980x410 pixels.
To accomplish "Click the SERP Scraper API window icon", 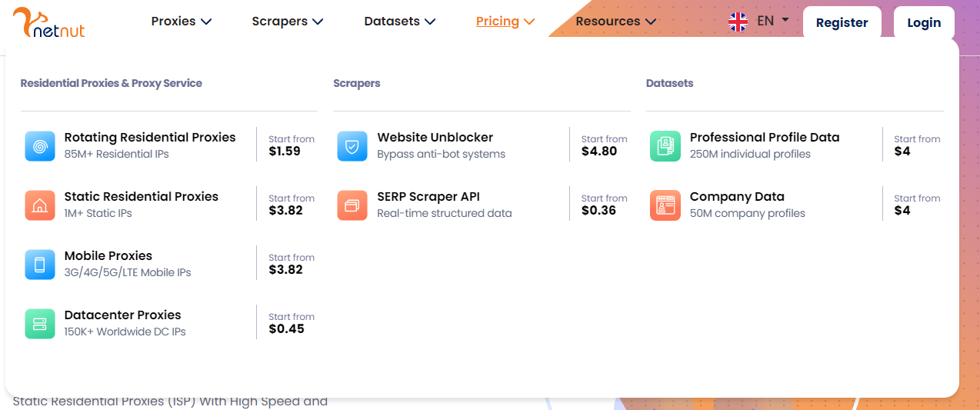I will coord(352,205).
